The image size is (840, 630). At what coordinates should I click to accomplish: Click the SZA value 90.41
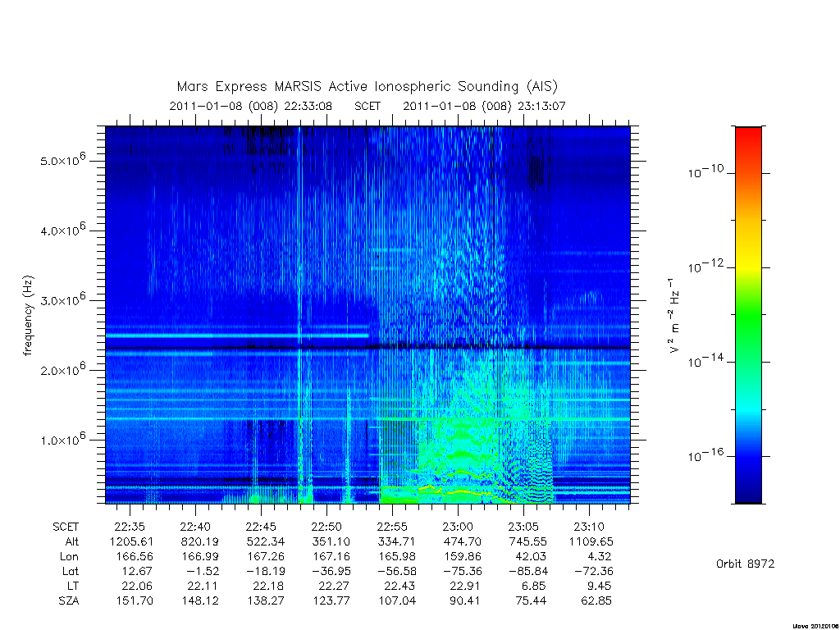coord(464,600)
